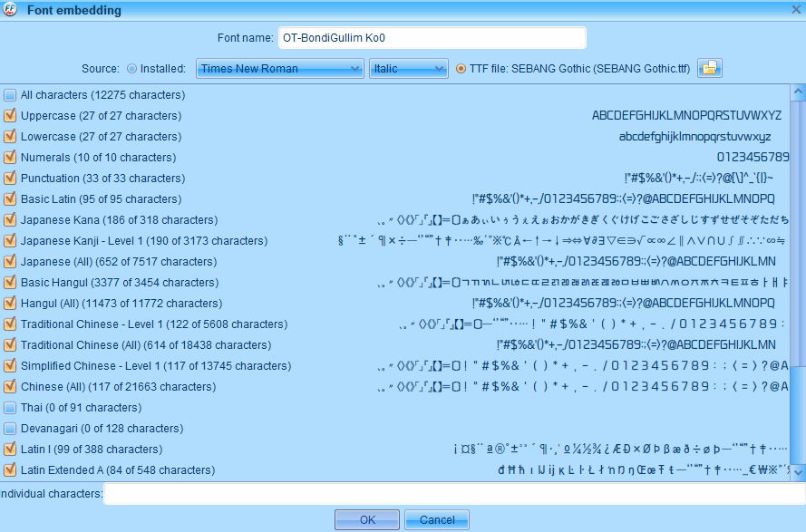Toggle Traditional Chinese (All) checkbox

tap(10, 345)
